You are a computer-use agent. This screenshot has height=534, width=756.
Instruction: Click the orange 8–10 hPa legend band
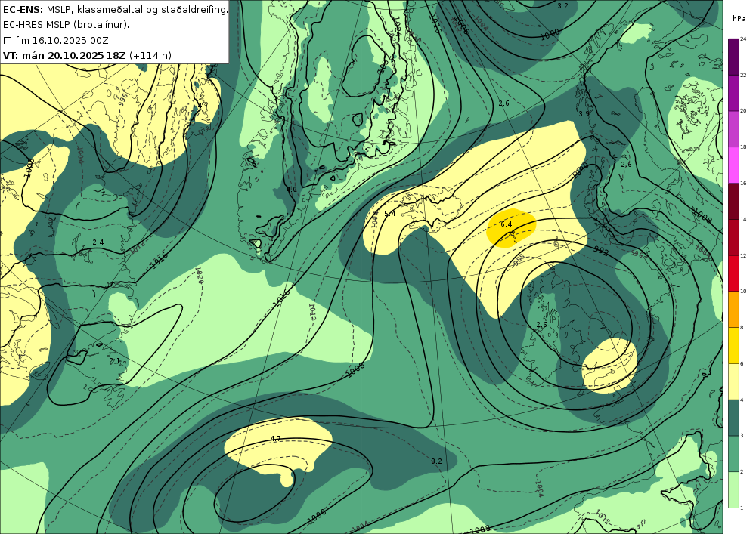(733, 310)
